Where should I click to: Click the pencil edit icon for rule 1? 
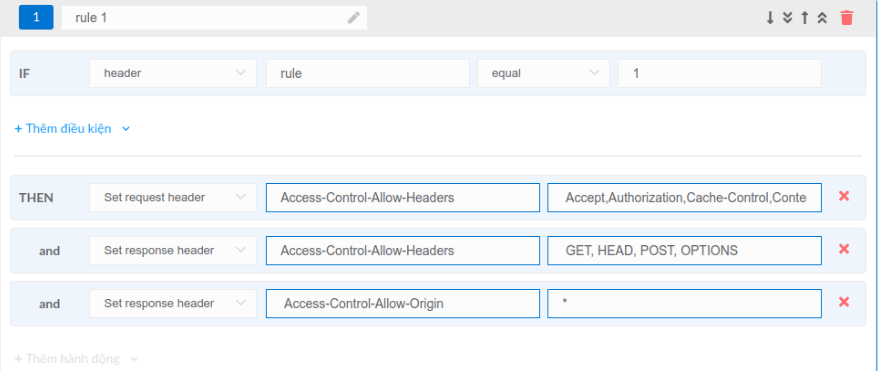(353, 18)
